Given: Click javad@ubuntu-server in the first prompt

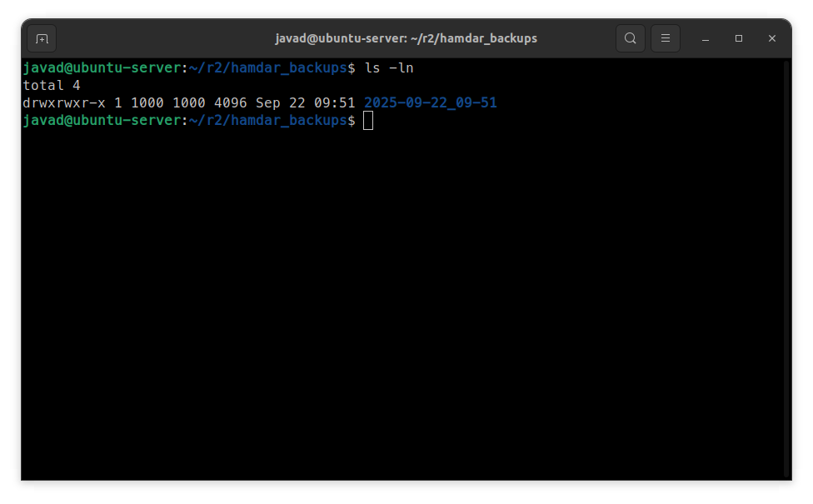Looking at the screenshot, I should click(102, 67).
